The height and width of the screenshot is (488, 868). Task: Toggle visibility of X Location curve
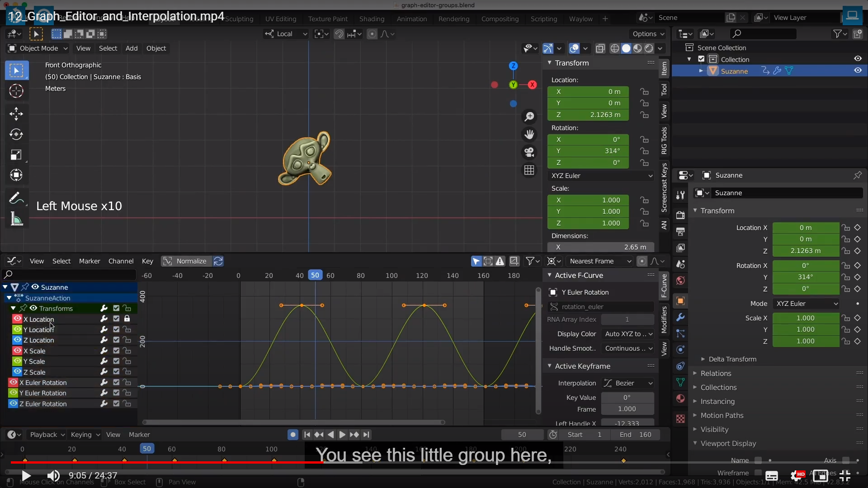pyautogui.click(x=18, y=319)
